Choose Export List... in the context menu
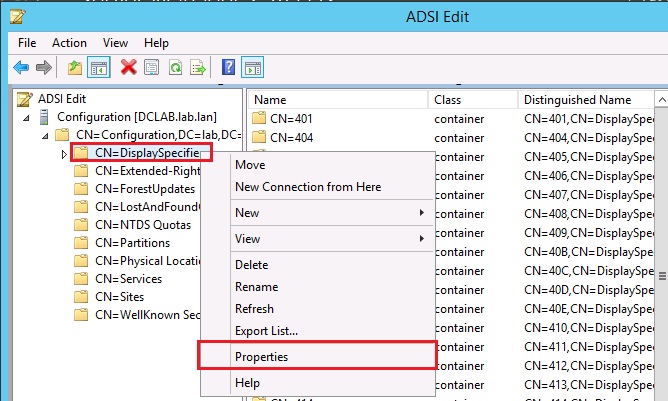 [x=266, y=330]
